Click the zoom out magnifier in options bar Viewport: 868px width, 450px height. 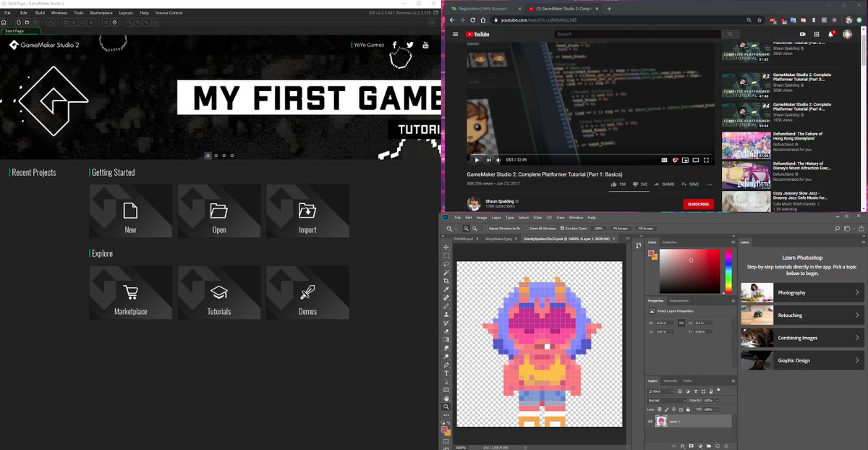tap(475, 228)
